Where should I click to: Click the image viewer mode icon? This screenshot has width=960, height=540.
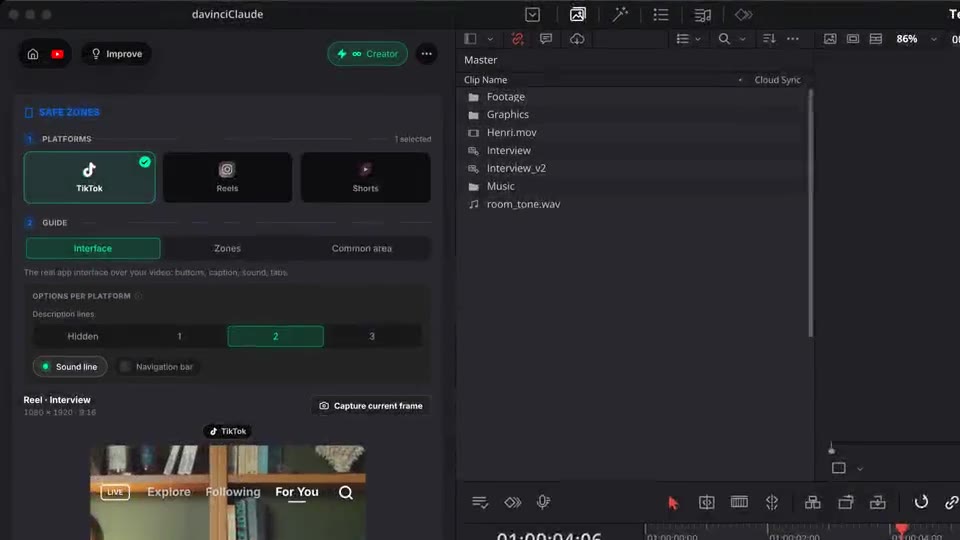(830, 39)
